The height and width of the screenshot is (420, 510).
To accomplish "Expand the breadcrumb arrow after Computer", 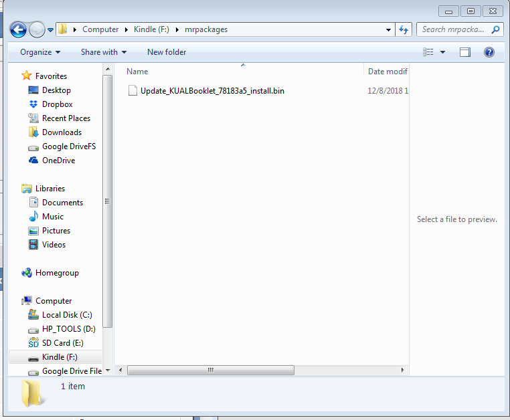I will tap(126, 29).
